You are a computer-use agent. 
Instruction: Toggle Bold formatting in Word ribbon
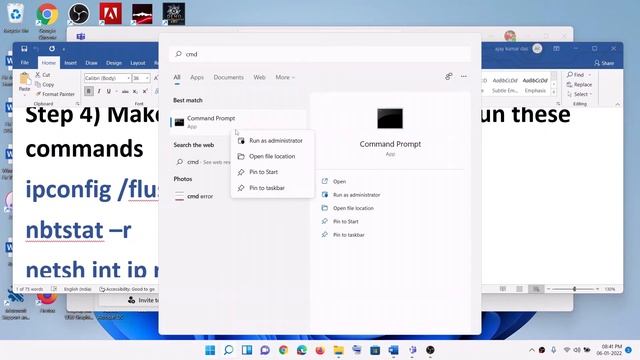[x=89, y=91]
